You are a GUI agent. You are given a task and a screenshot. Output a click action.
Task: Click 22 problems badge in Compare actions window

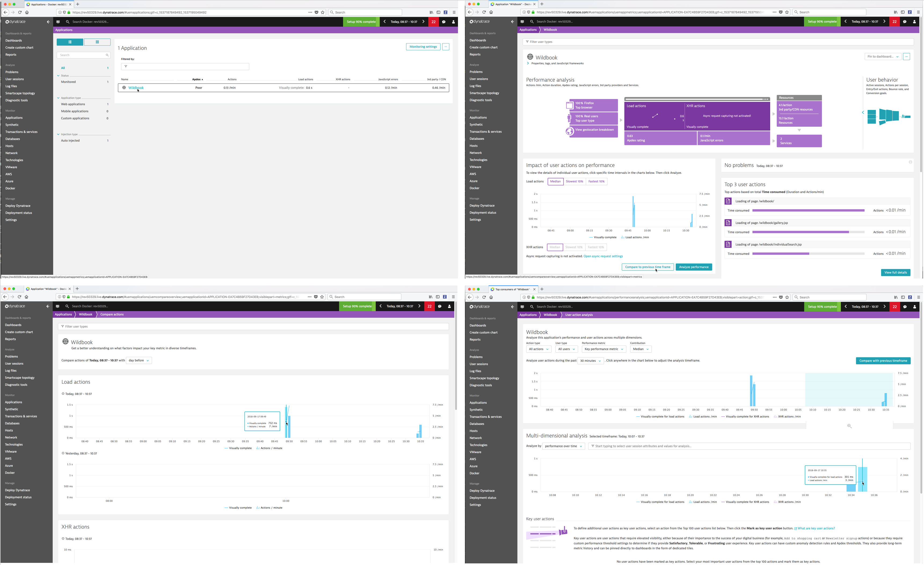point(429,306)
